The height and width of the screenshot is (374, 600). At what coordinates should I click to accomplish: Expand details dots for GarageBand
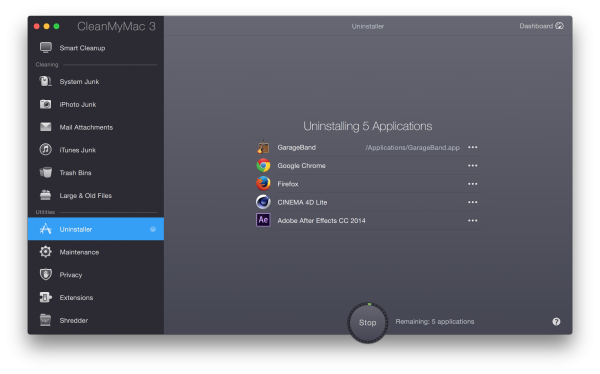click(473, 147)
